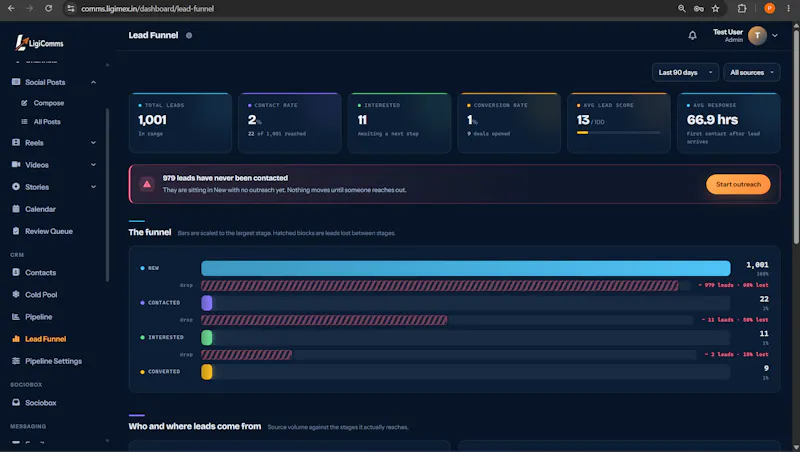Click the sidebar navigation scrollbar
800x452 pixels.
coord(107,194)
